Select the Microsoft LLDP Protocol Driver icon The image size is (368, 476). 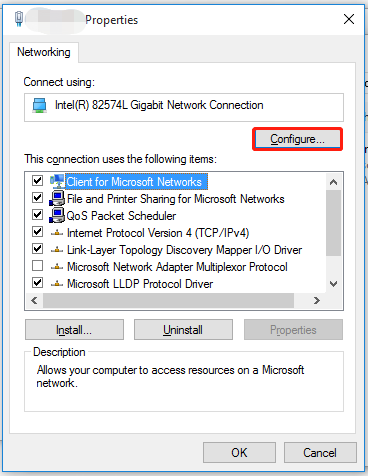pyautogui.click(x=57, y=284)
